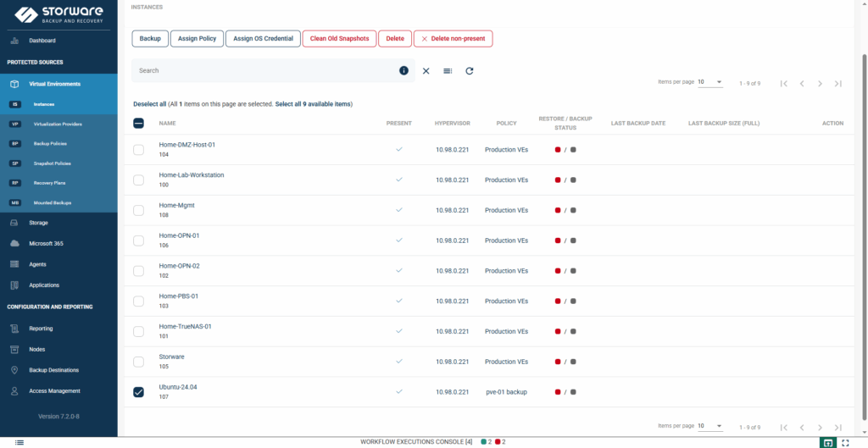Image resolution: width=868 pixels, height=448 pixels.
Task: Open top Items per page dropdown
Action: [710, 82]
